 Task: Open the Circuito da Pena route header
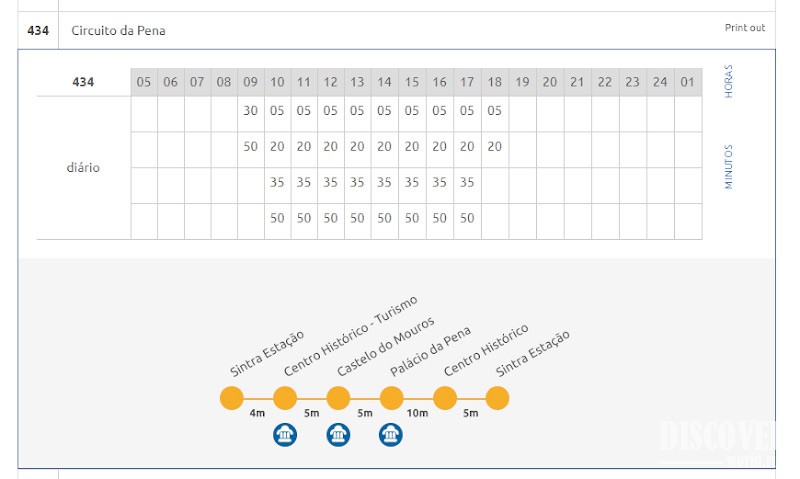coord(119,31)
